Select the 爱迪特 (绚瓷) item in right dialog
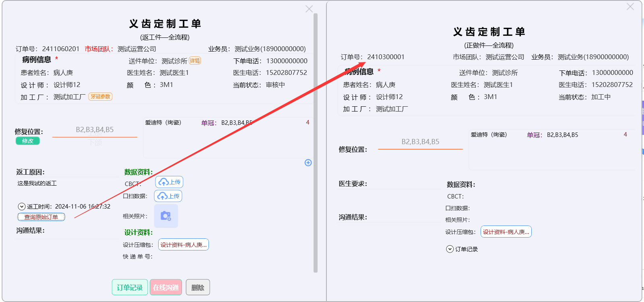The height and width of the screenshot is (302, 644). (489, 135)
